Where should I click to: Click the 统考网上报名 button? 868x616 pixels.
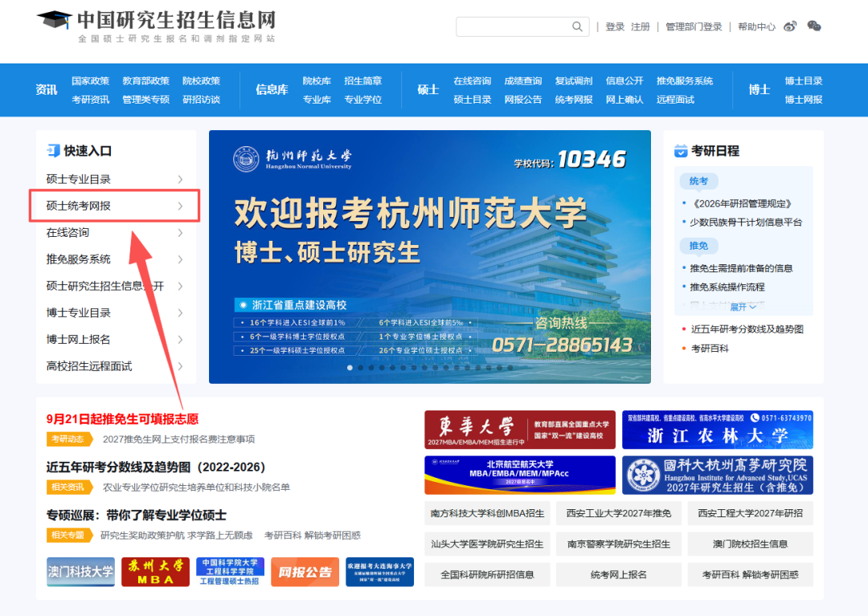click(x=619, y=574)
